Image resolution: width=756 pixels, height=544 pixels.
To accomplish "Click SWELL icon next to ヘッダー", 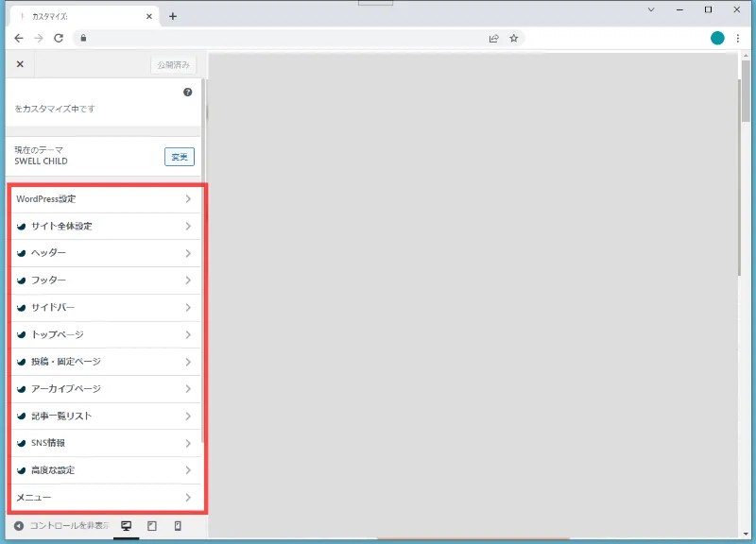I will pos(21,253).
